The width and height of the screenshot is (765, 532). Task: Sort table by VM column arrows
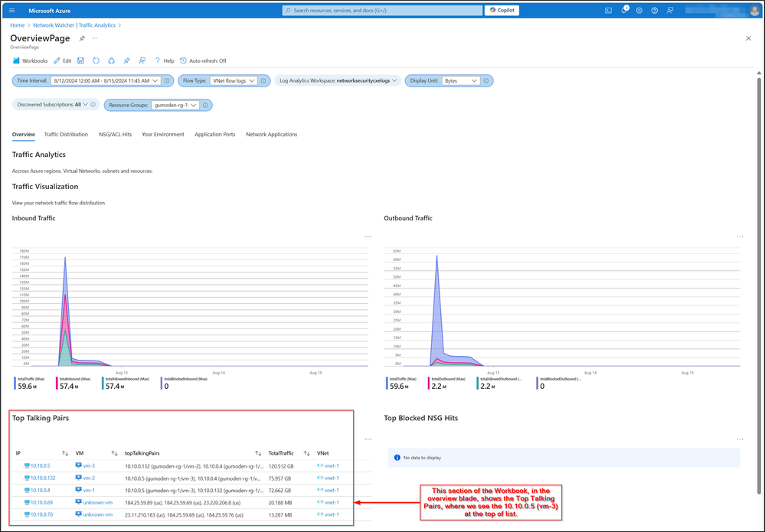point(114,453)
